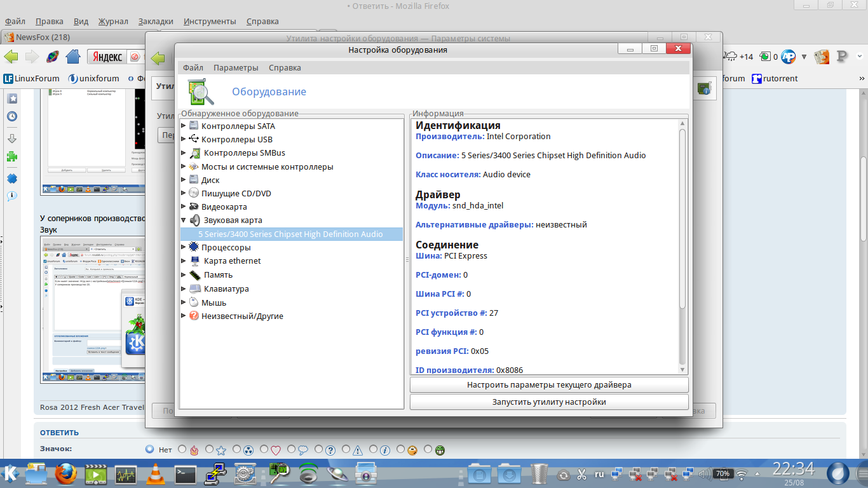
Task: Expand the 'Контроллеры USB' tree node
Action: [x=184, y=139]
